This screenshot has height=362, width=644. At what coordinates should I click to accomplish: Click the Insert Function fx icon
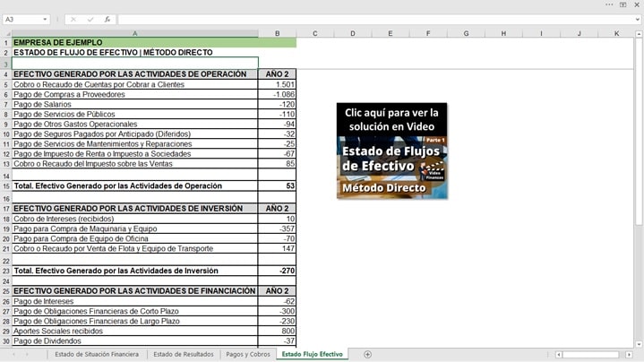[107, 19]
